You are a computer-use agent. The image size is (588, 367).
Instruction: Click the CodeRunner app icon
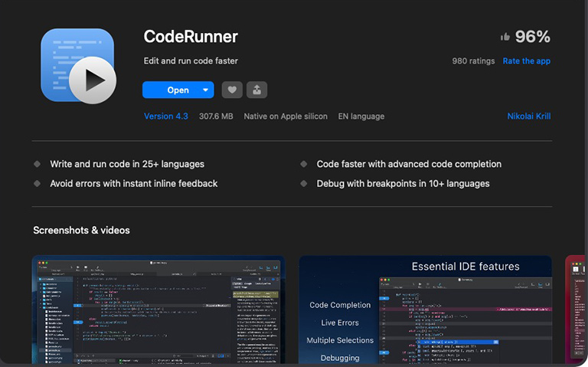point(77,66)
